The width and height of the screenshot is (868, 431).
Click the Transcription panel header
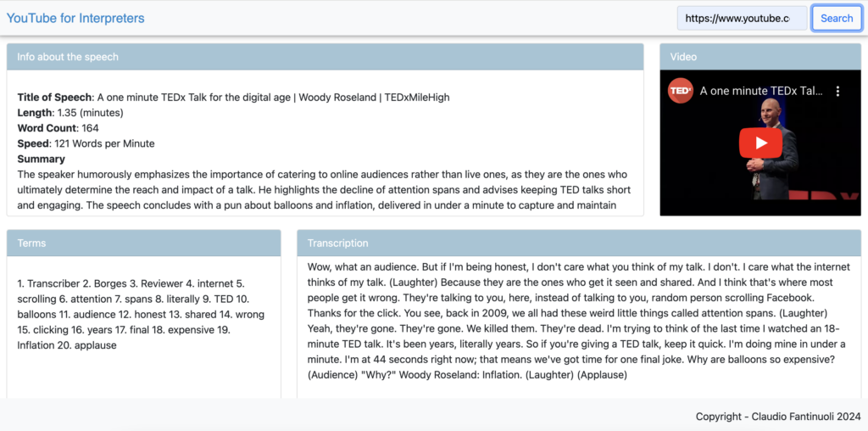pos(579,243)
